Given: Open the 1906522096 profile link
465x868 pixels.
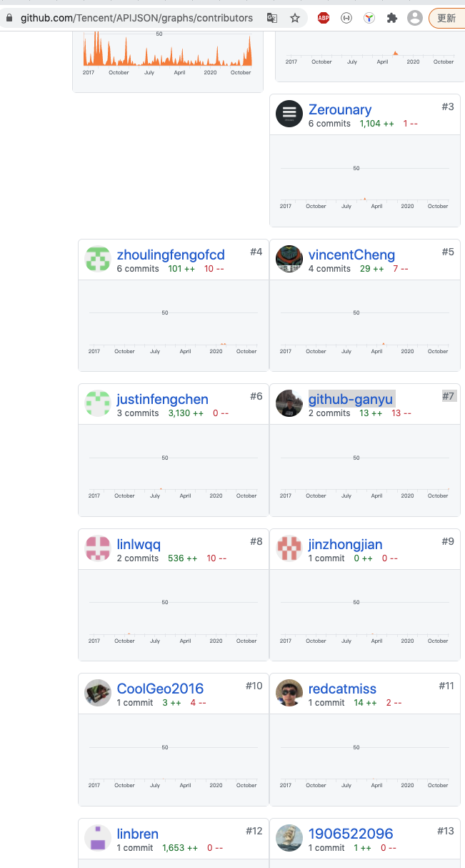Looking at the screenshot, I should click(351, 834).
